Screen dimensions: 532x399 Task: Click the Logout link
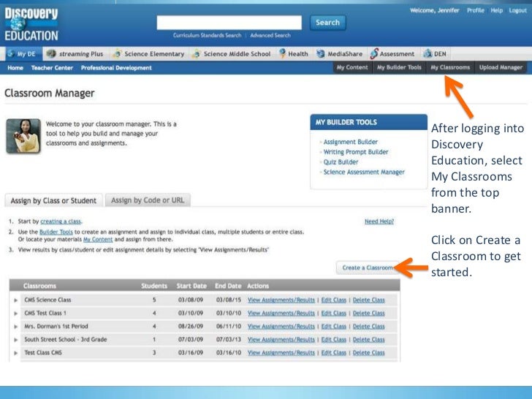point(517,10)
